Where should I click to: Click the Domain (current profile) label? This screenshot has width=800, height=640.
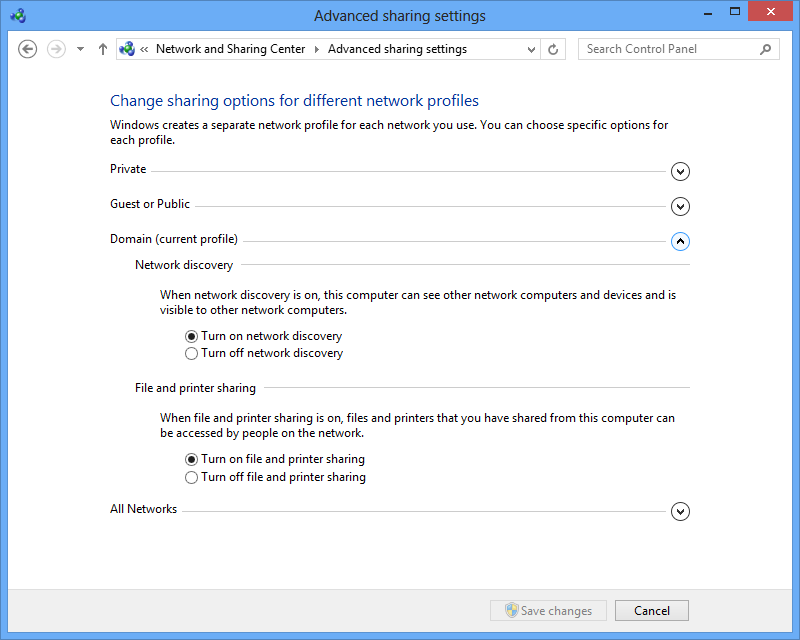click(x=174, y=239)
